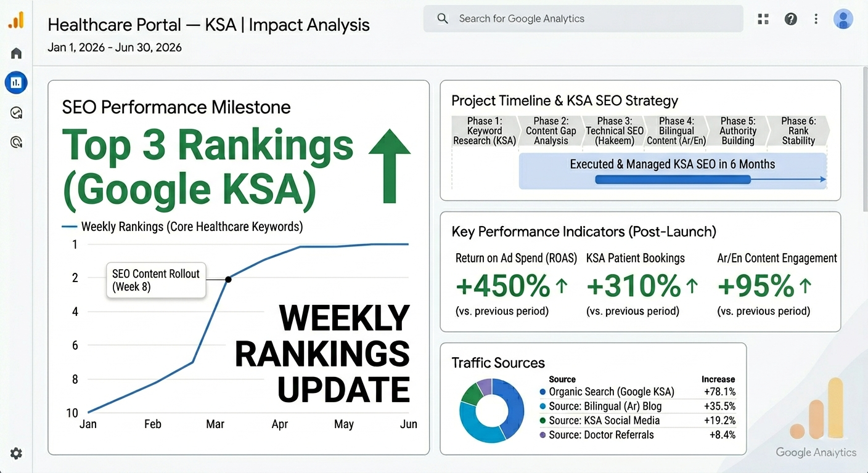The height and width of the screenshot is (473, 868).
Task: Open the Help question mark icon
Action: pyautogui.click(x=791, y=19)
